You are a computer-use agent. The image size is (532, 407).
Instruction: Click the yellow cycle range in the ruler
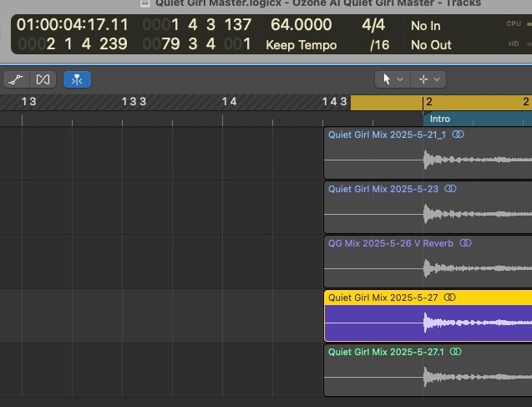click(441, 103)
